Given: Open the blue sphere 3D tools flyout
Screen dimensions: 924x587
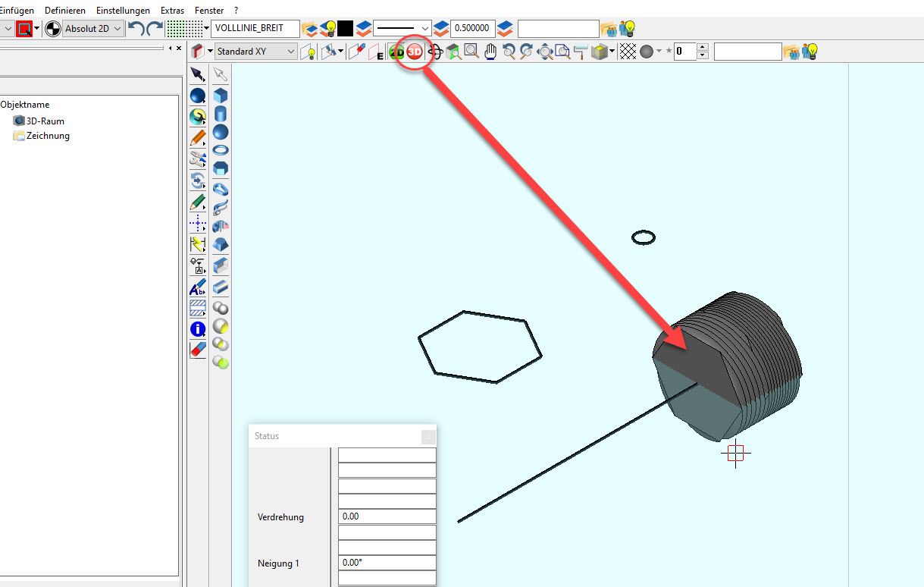Looking at the screenshot, I should tap(197, 96).
